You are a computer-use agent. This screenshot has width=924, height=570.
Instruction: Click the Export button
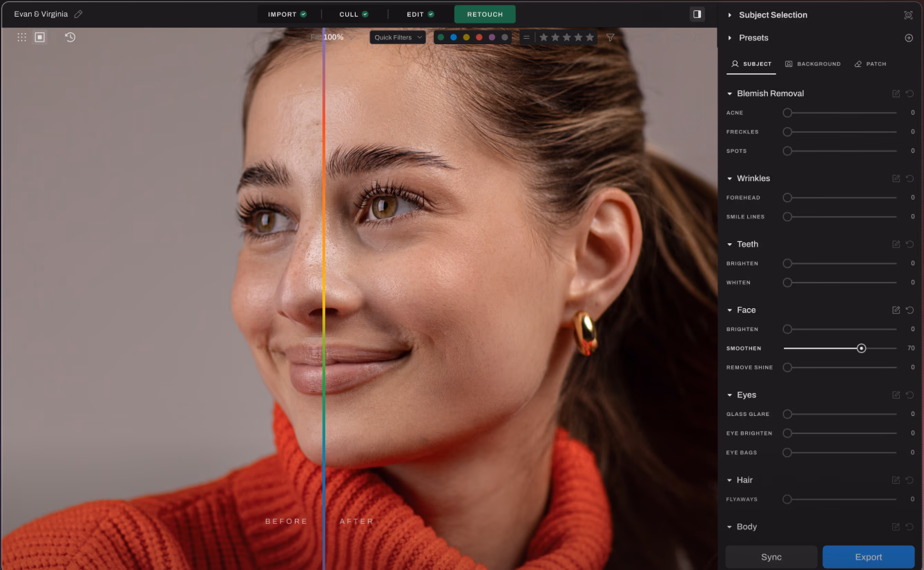tap(869, 557)
